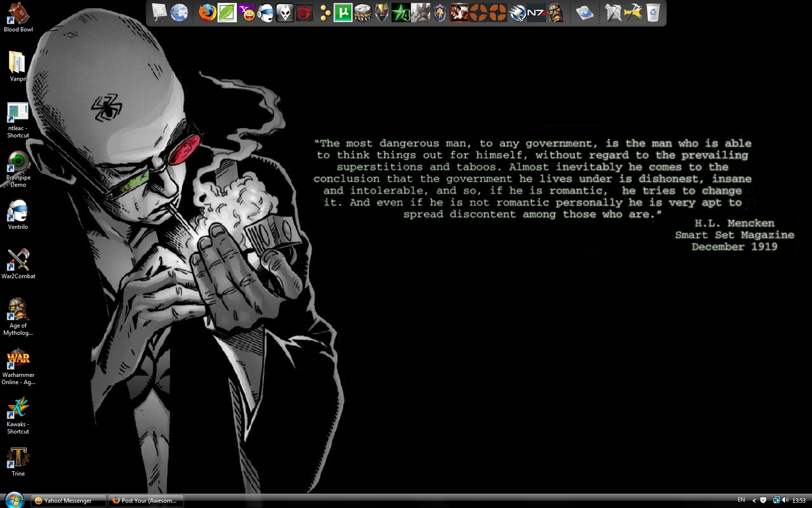Open the network connection tray icon
This screenshot has height=508, width=812.
pyautogui.click(x=776, y=500)
